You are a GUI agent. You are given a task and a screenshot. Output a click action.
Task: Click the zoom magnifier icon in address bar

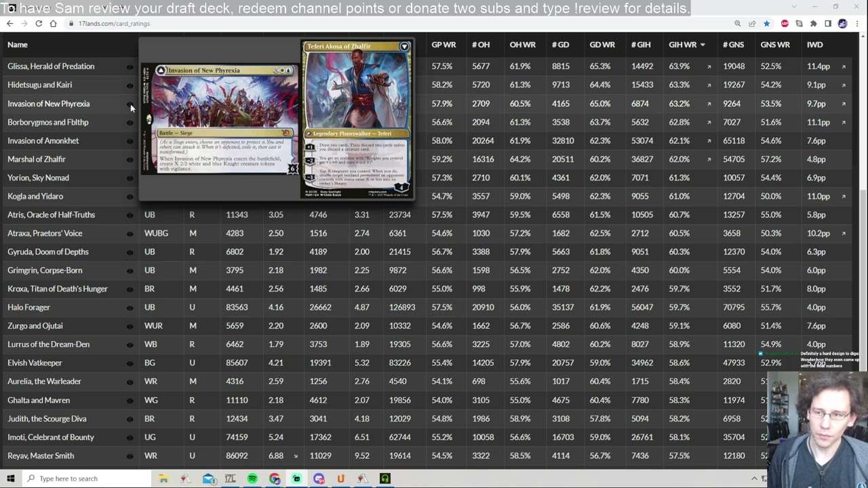tap(737, 24)
